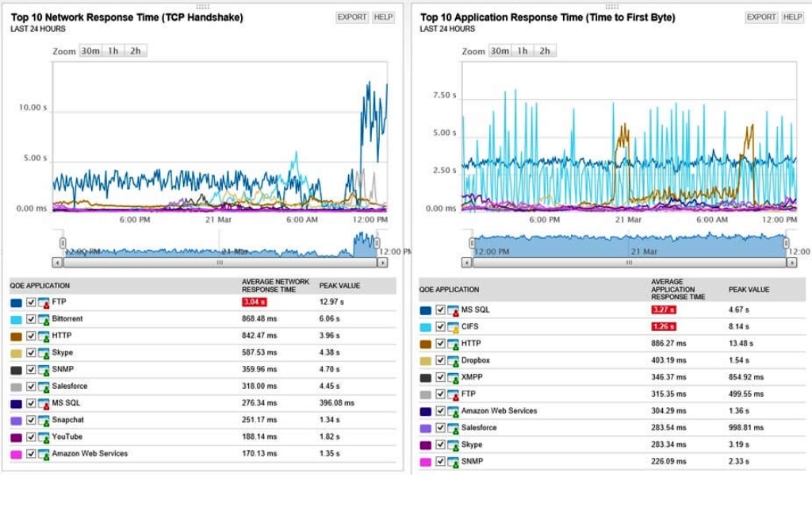This screenshot has width=812, height=508.
Task: Open HELP on the application response panel
Action: [791, 17]
